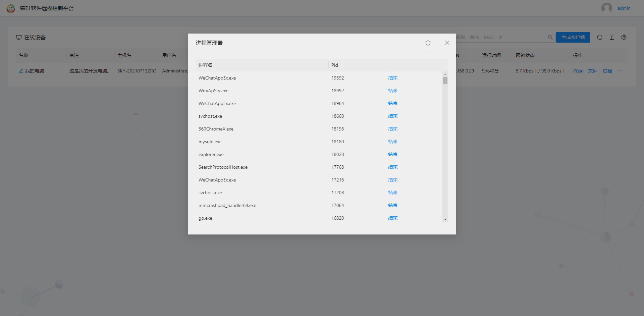Click the 生成客户端 button
This screenshot has height=316, width=644.
coord(573,37)
